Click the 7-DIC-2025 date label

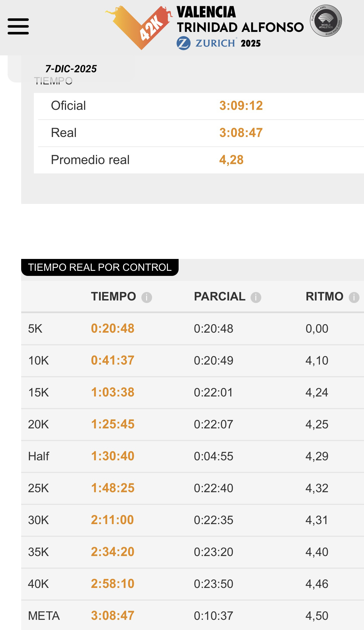pyautogui.click(x=71, y=69)
